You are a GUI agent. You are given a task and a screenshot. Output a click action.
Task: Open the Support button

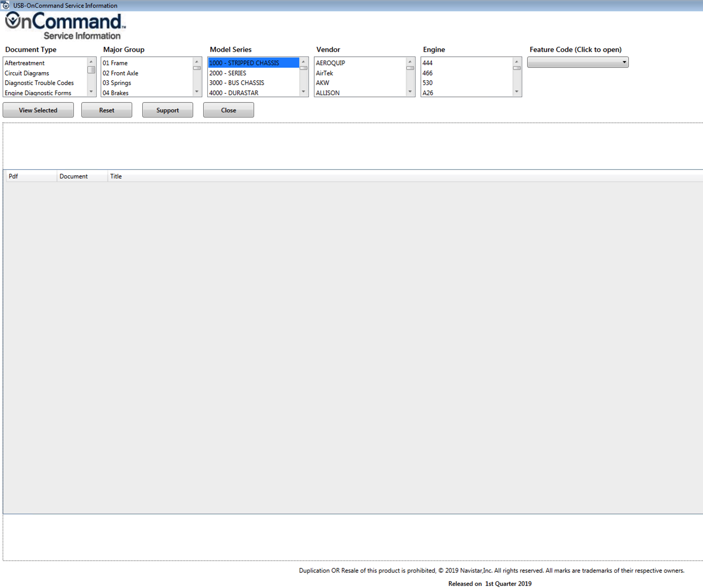[x=168, y=110]
